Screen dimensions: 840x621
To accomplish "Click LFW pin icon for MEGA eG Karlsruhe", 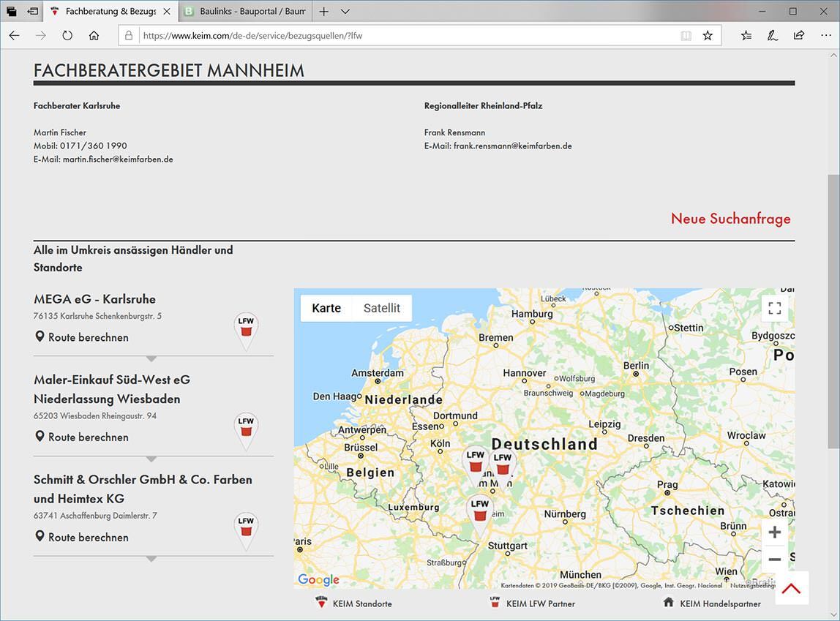I will tap(246, 331).
